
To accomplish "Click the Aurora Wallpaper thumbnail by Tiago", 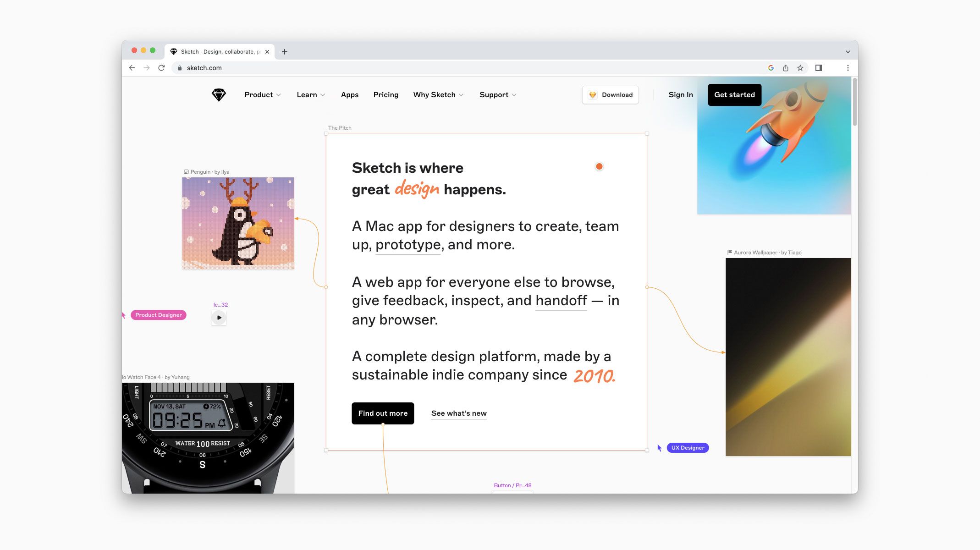I will [x=788, y=357].
